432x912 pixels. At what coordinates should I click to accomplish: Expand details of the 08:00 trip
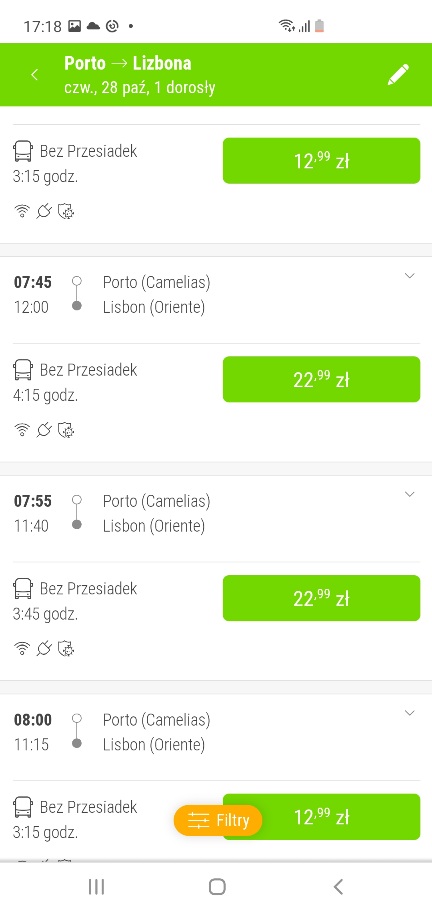pyautogui.click(x=409, y=713)
